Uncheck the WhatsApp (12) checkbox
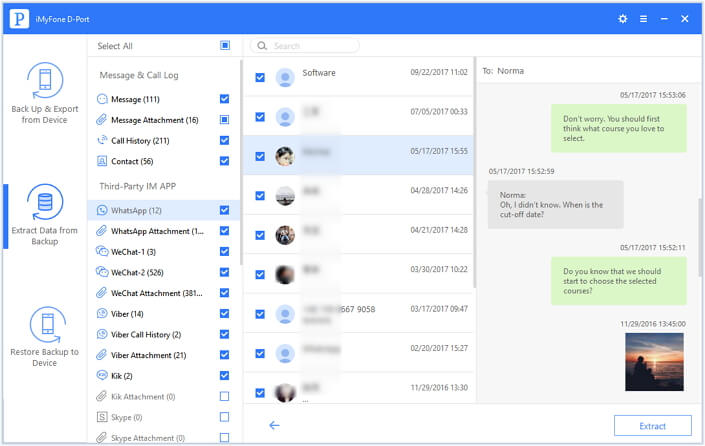 coord(224,210)
